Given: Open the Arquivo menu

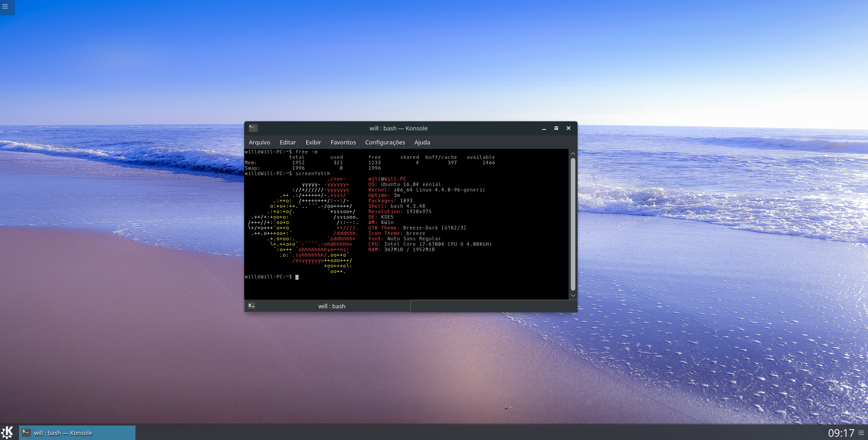Looking at the screenshot, I should [259, 142].
